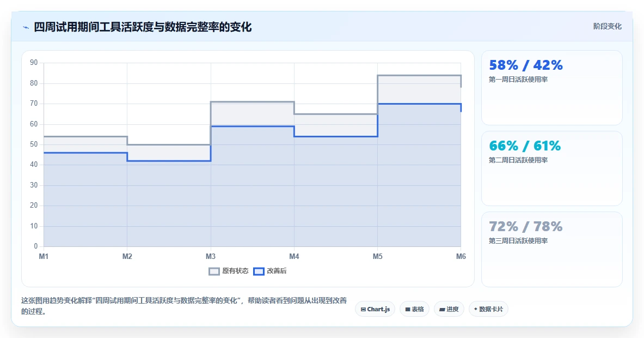Click the chart title 四周试用期间工具活跃度与数据完整率的变化

[x=143, y=27]
